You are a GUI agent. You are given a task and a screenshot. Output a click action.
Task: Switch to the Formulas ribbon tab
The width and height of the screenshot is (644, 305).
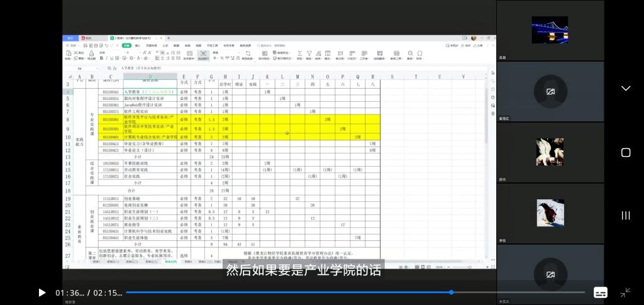[x=165, y=45]
